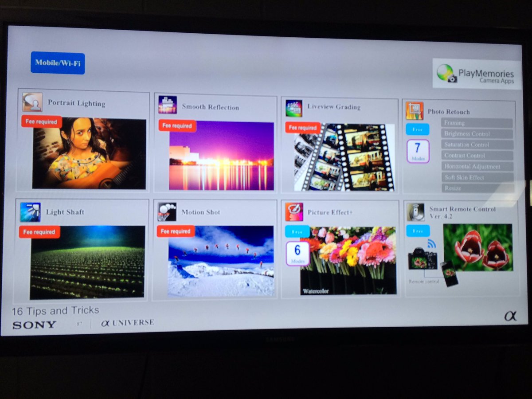Select the Smart Remote Control app icon
Viewport: 532px width, 399px height.
pyautogui.click(x=416, y=212)
